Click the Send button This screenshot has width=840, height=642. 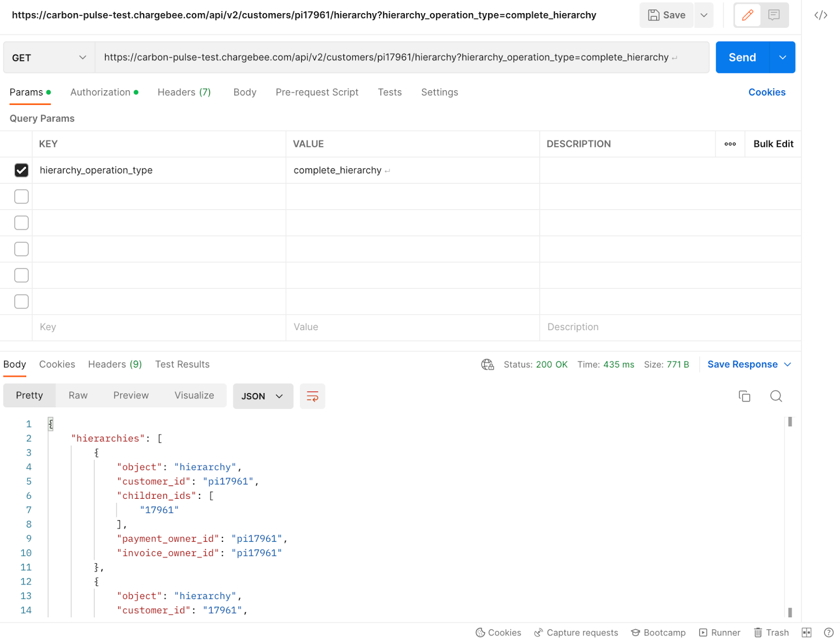(x=742, y=58)
